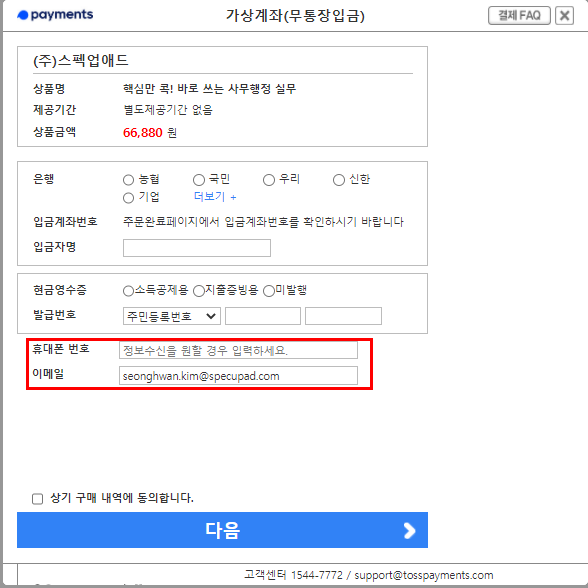Click the Toss payments logo

56,15
